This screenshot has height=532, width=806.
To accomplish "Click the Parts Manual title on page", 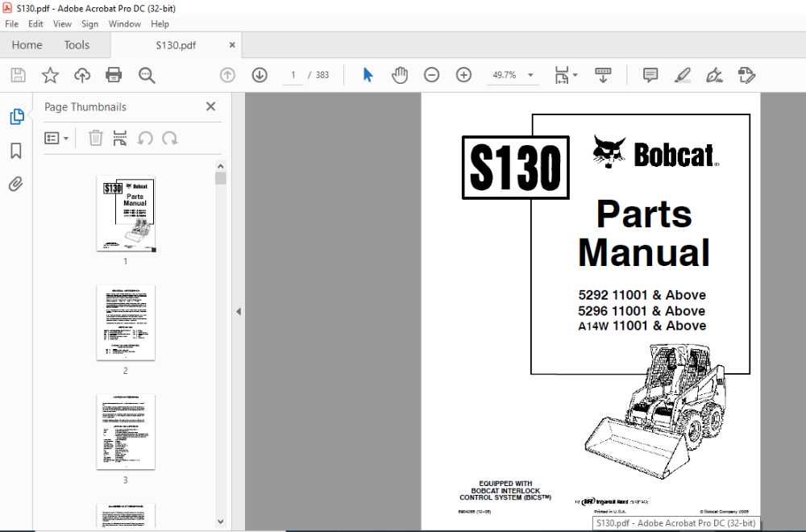I will click(643, 234).
